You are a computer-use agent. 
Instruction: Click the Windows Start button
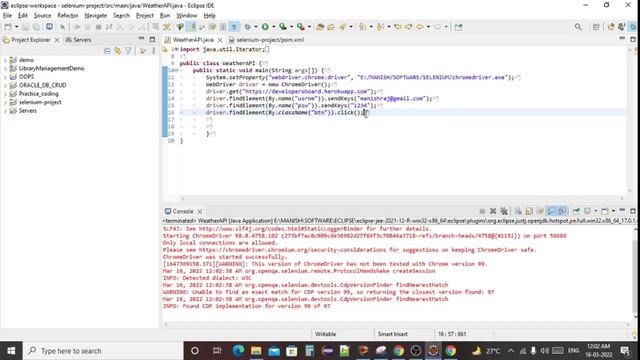coord(11,351)
